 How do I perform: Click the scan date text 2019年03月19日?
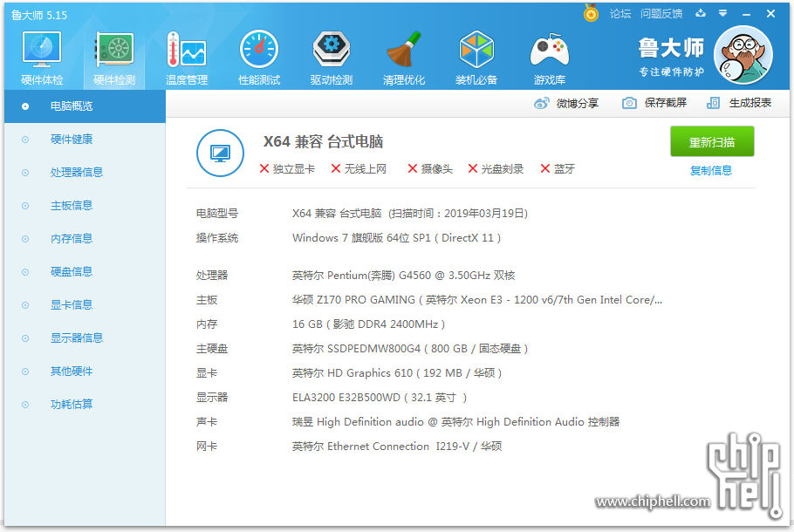coord(483,214)
